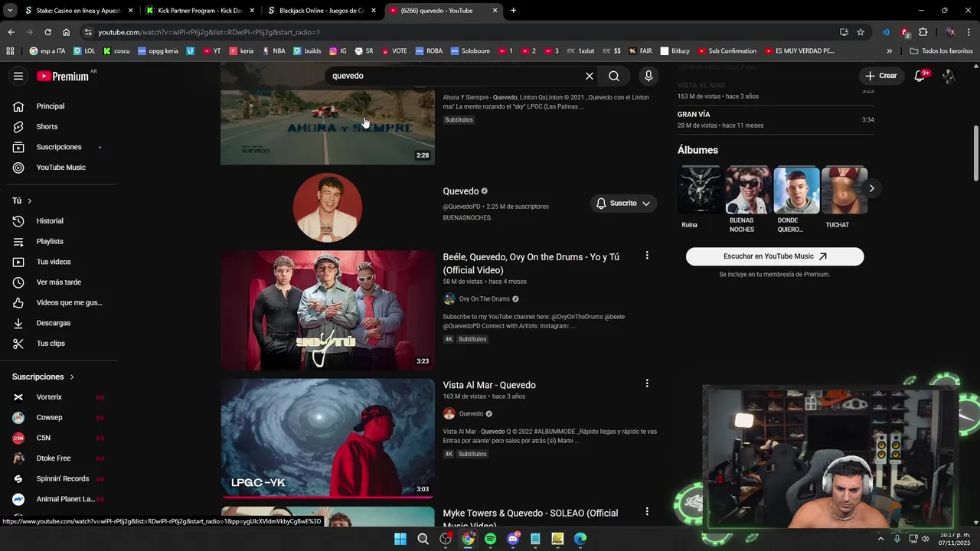Open Vista Al Mar - Quevedo title
The height and width of the screenshot is (551, 980).
489,385
